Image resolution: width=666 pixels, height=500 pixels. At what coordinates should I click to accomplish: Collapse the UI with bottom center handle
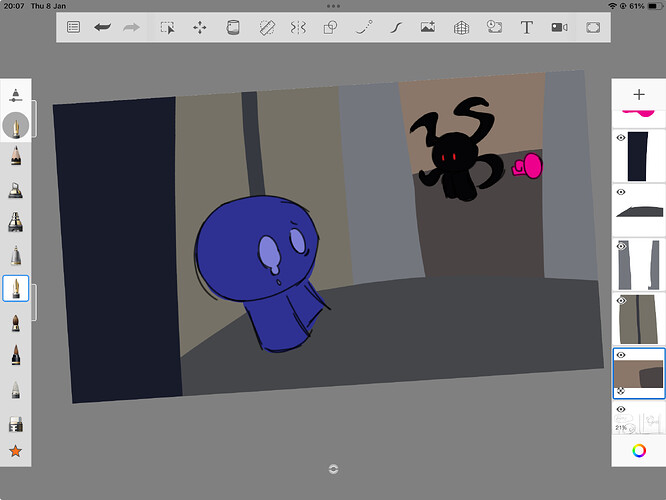[x=333, y=469]
